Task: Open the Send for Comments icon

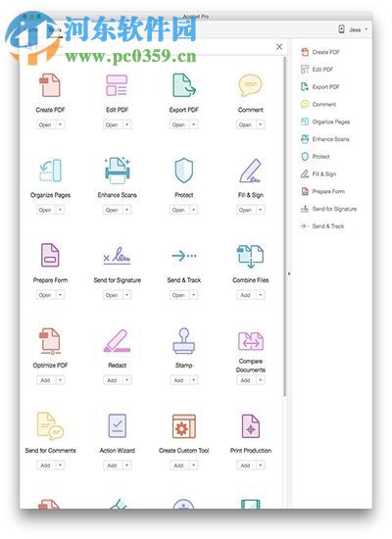Action: click(x=50, y=426)
